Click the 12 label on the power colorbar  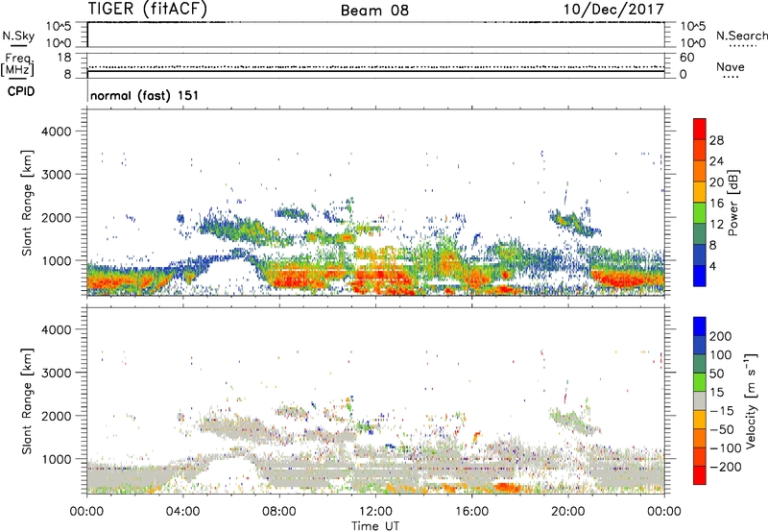point(716,225)
